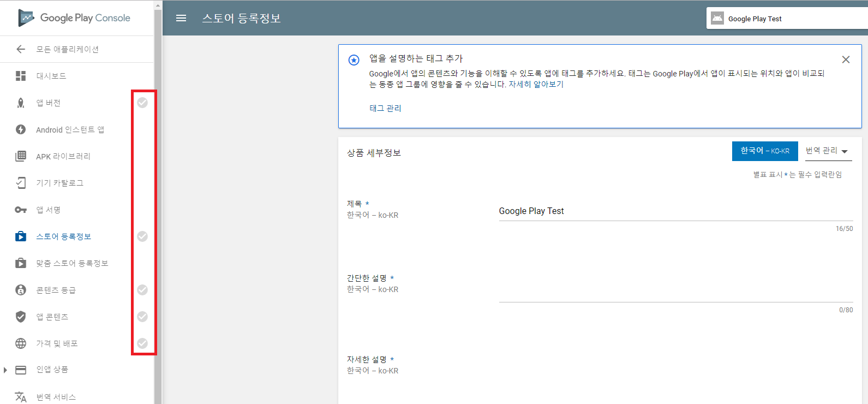The width and height of the screenshot is (868, 404).
Task: Click the 인앱 상품 card icon
Action: pyautogui.click(x=21, y=370)
